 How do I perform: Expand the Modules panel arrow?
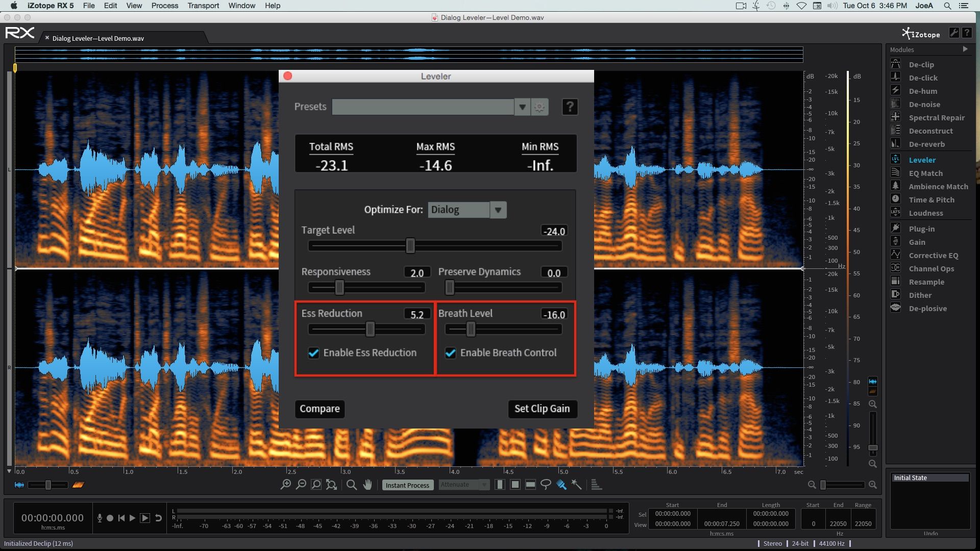[965, 49]
